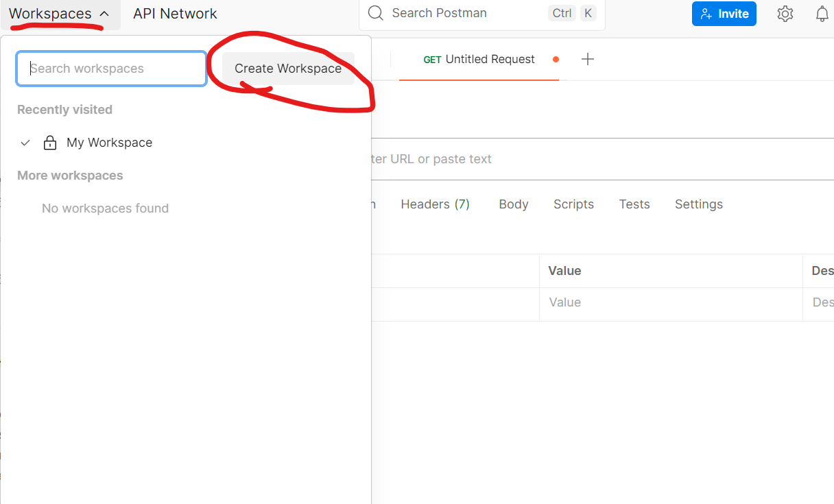Screen dimensions: 834x504
Task: Open the Body tab
Action: click(x=514, y=204)
